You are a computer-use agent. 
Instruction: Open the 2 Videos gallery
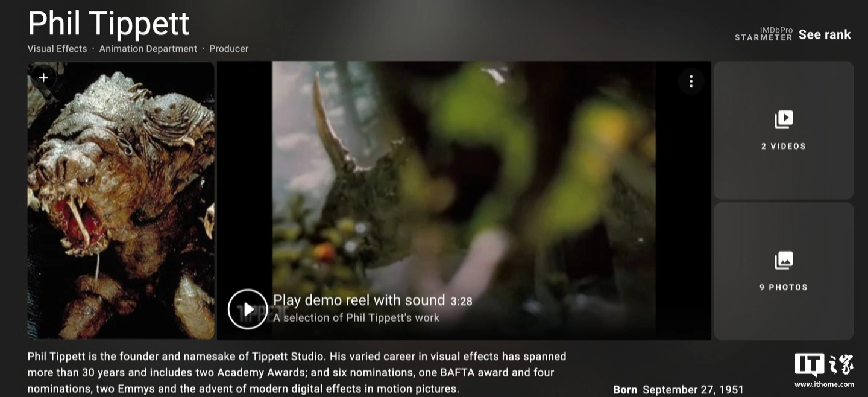point(784,130)
